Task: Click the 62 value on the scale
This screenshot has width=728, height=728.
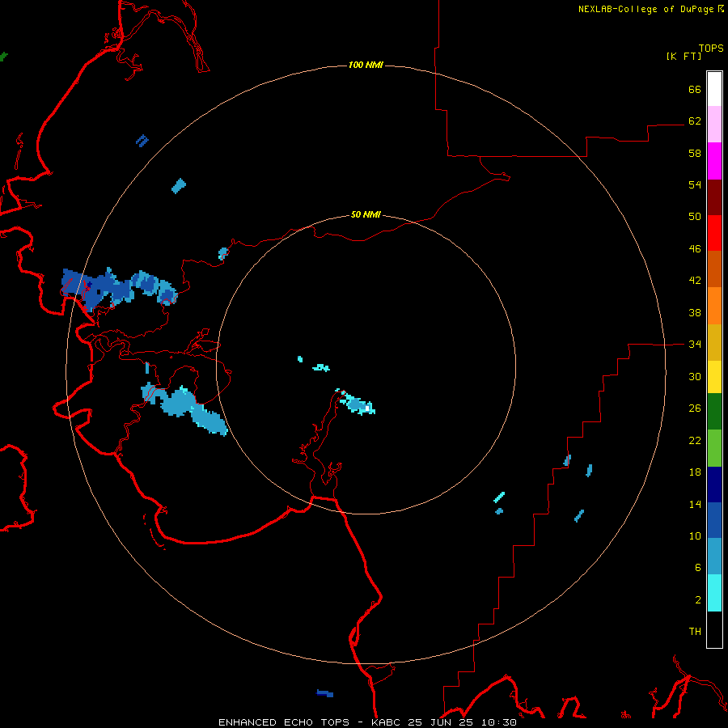Action: point(695,121)
